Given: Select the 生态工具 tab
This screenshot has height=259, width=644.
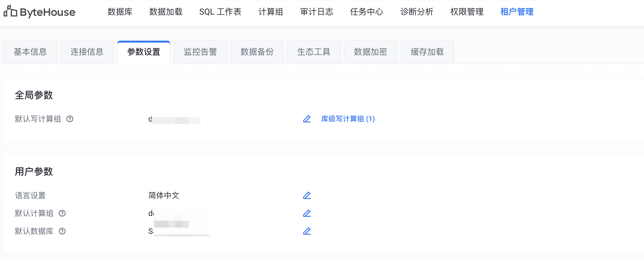Looking at the screenshot, I should coord(314,52).
